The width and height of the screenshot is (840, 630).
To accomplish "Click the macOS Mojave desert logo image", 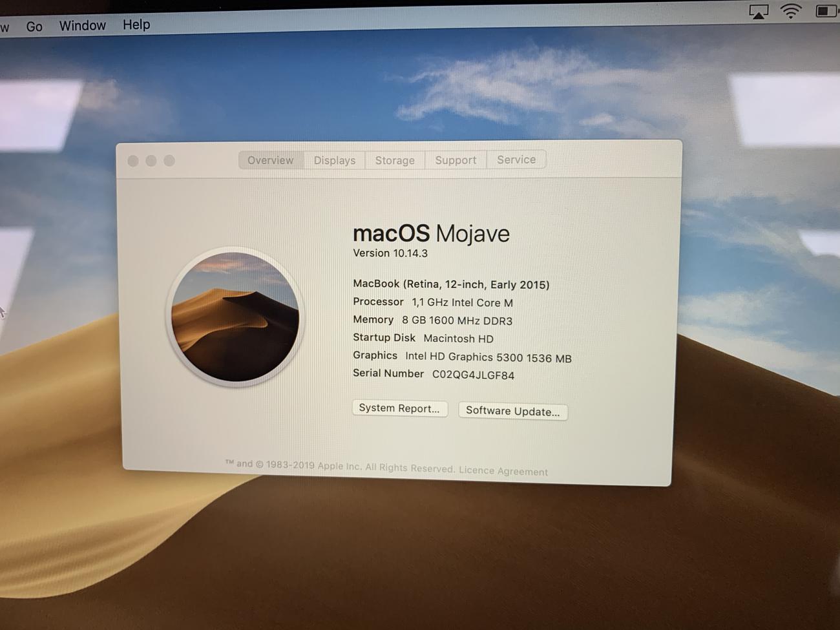I will [235, 317].
